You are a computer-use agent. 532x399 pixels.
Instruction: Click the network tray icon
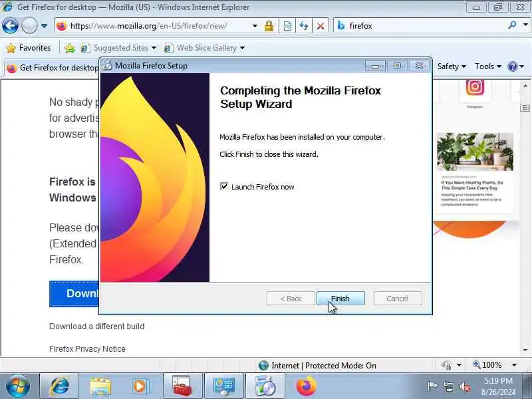coord(448,386)
